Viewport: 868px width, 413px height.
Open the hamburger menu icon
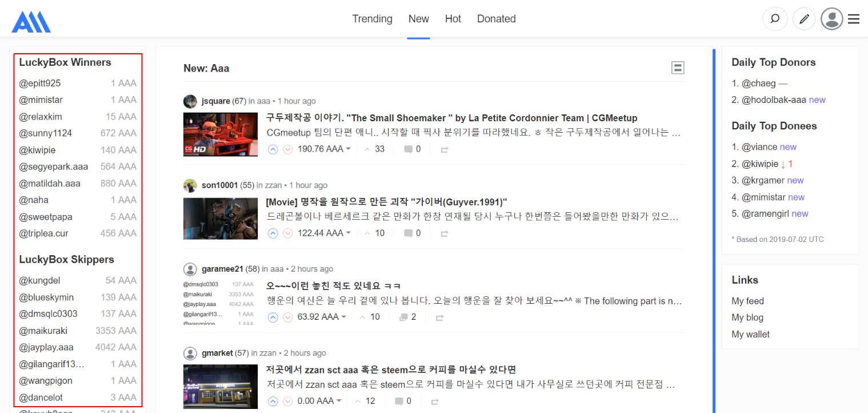854,19
